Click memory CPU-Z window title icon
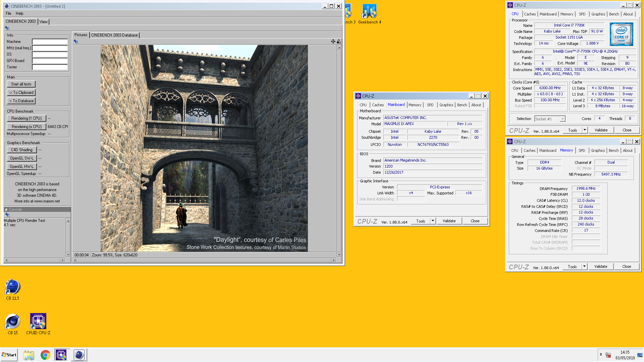This screenshot has width=644, height=362. coord(510,141)
